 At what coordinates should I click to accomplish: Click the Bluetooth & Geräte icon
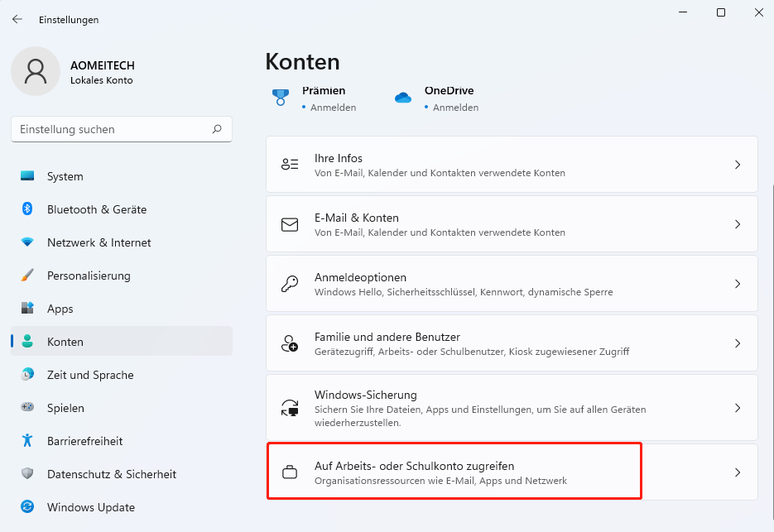(27, 209)
